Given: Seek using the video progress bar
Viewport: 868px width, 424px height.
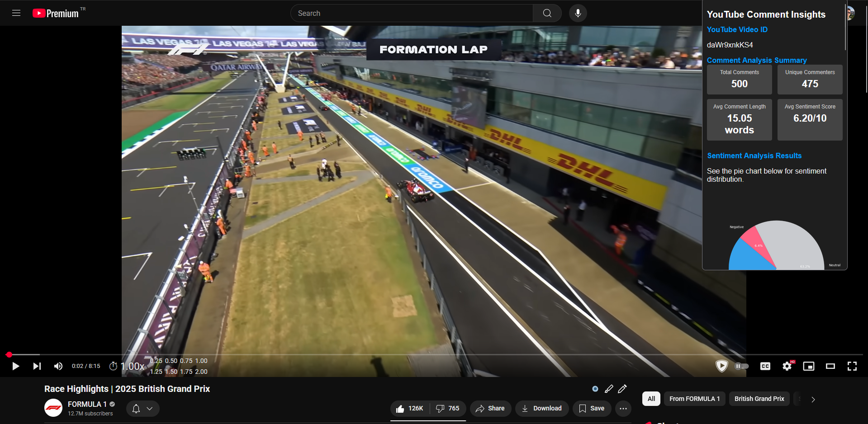Looking at the screenshot, I should [434, 355].
